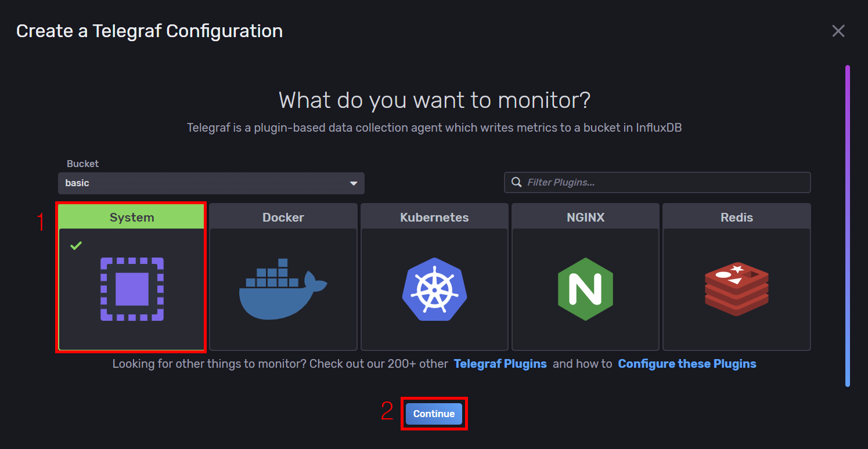Click the green checkmark on System card
The height and width of the screenshot is (449, 868).
click(76, 246)
